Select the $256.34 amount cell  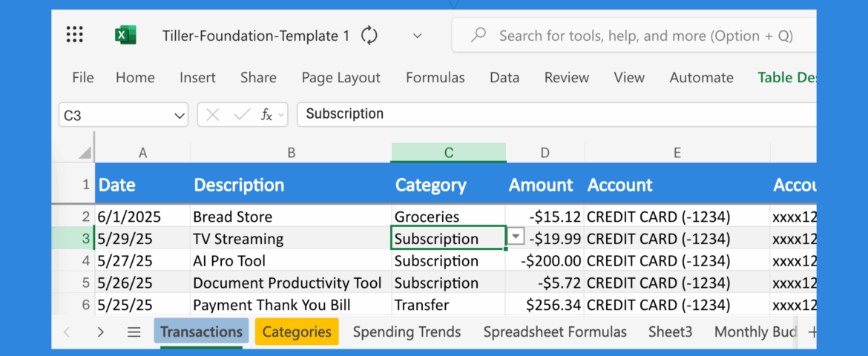[545, 305]
